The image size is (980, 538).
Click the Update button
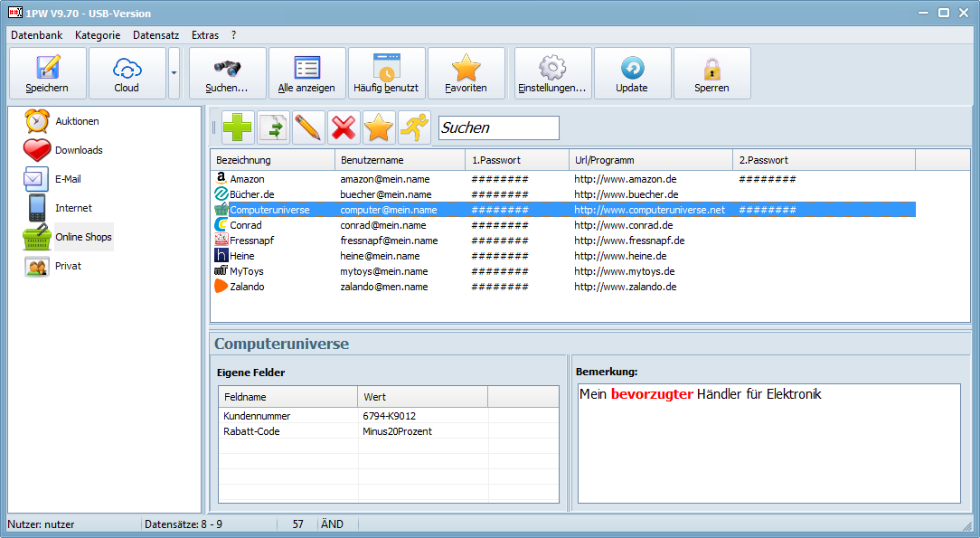pos(633,74)
